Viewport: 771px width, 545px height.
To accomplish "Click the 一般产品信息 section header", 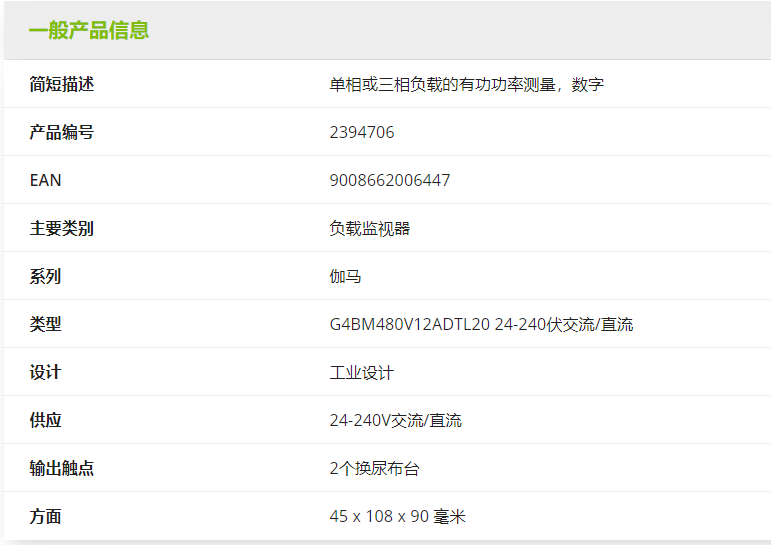I will click(89, 30).
